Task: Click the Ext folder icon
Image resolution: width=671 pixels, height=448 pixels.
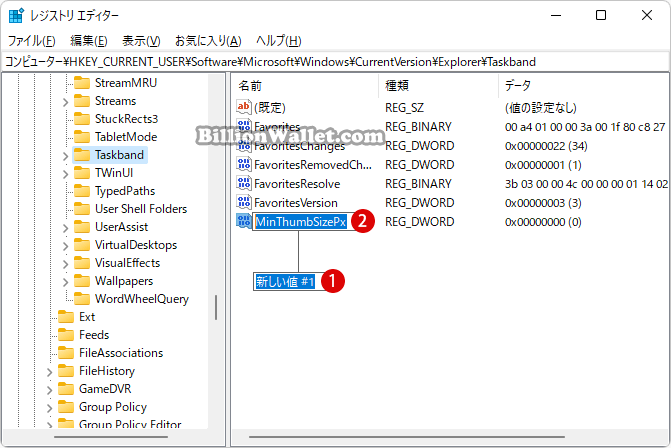Action: [66, 317]
